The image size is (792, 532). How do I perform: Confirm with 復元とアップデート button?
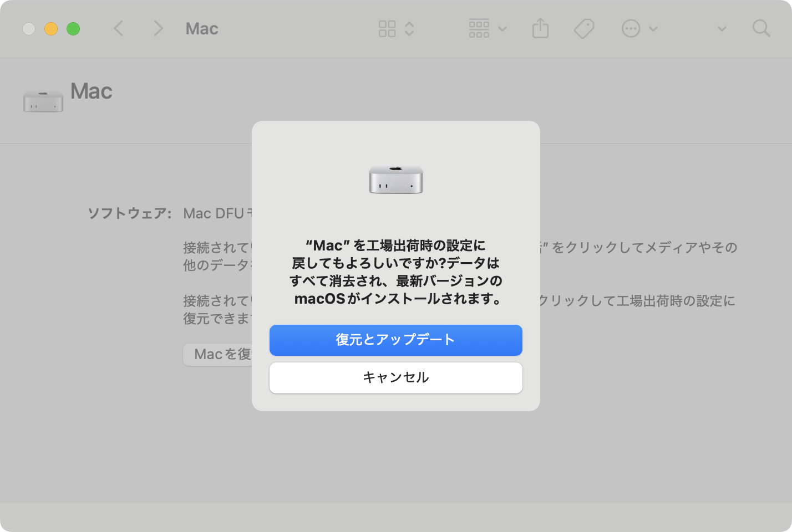pos(396,340)
